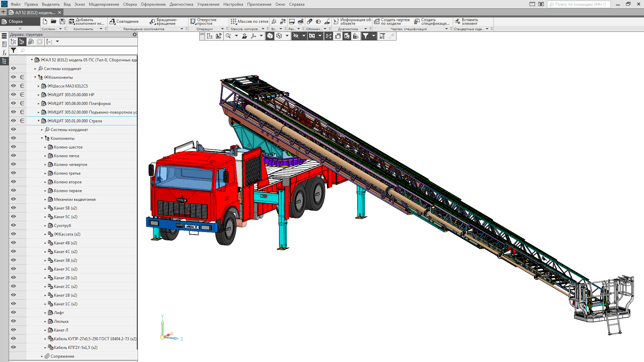This screenshot has width=644, height=362.
Task: Open tree panel settings gear
Action: (x=135, y=35)
